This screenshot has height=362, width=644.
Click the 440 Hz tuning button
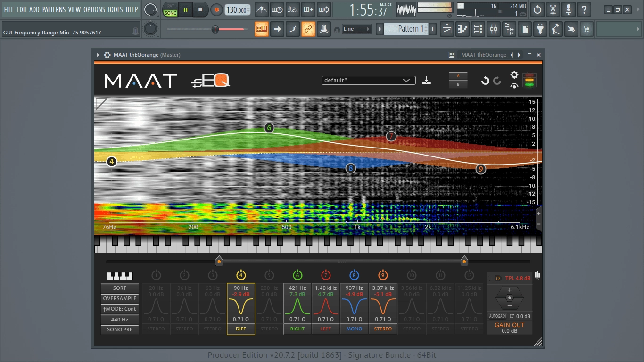click(120, 319)
